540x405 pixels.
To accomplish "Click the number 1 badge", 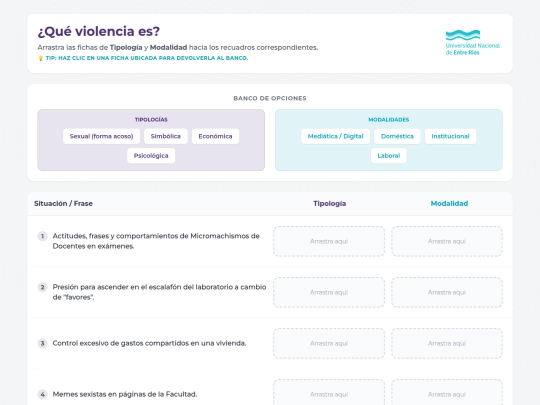I will 42,236.
